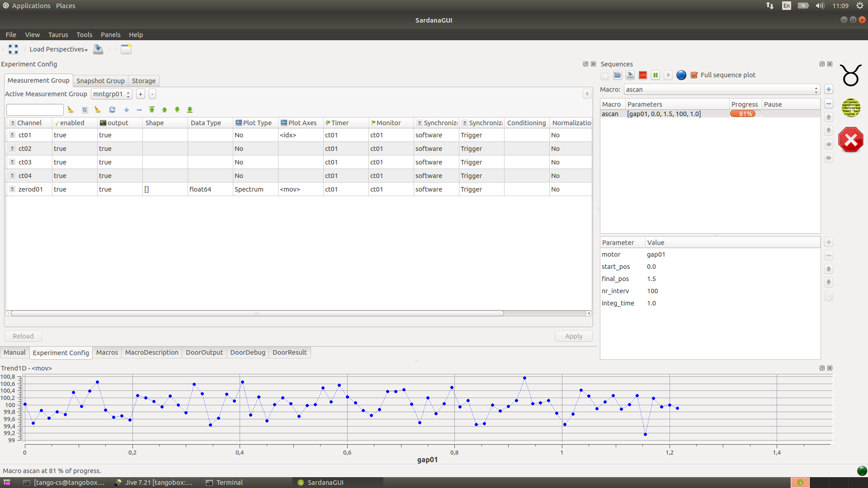Open the DoorResult tab
The height and width of the screenshot is (488, 868).
(x=289, y=352)
